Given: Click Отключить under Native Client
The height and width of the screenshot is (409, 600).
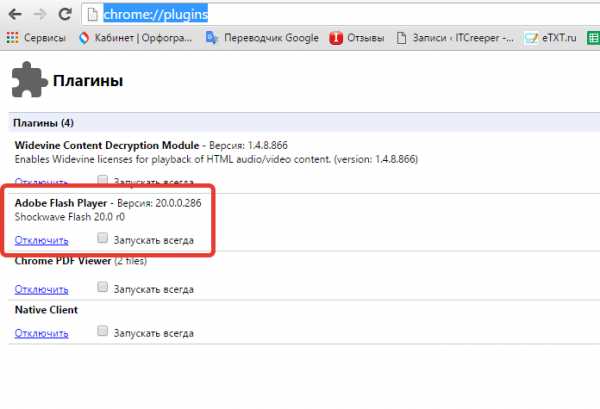Looking at the screenshot, I should pos(41,333).
